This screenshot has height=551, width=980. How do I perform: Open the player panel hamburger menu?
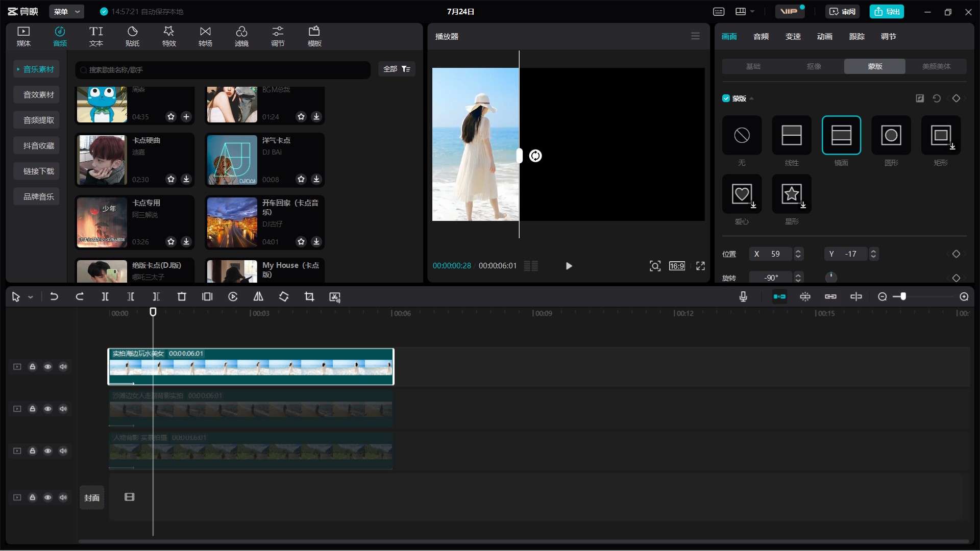[695, 36]
